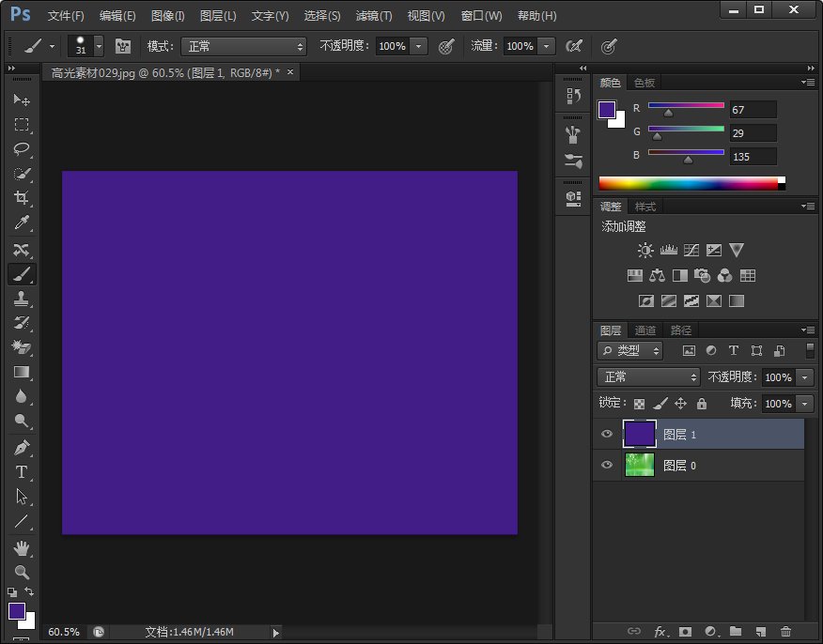823x644 pixels.
Task: Select the Crop tool
Action: 22,198
